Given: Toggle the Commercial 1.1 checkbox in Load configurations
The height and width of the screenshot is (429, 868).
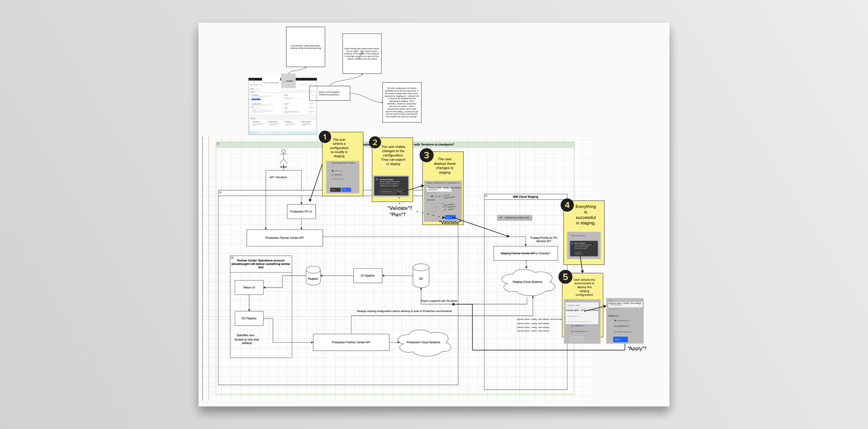Looking at the screenshot, I should click(x=333, y=171).
